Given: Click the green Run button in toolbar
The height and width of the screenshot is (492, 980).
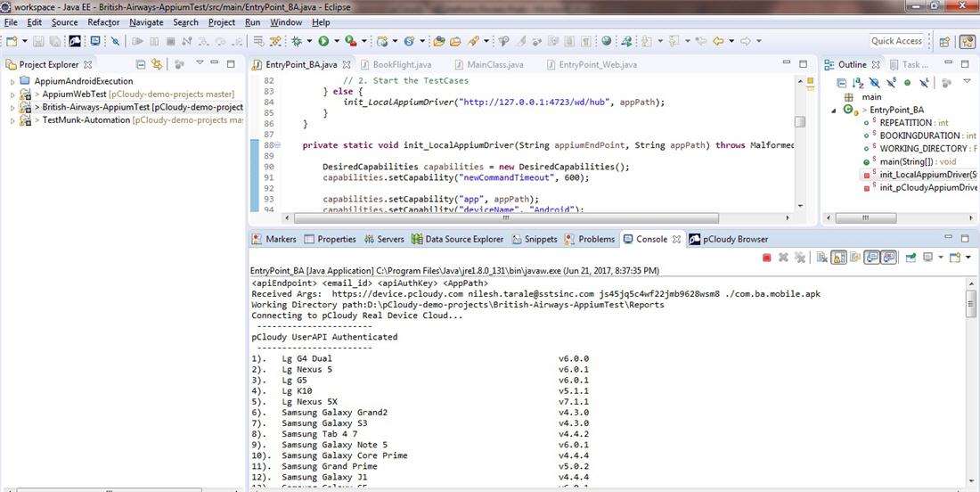Looking at the screenshot, I should pos(323,41).
